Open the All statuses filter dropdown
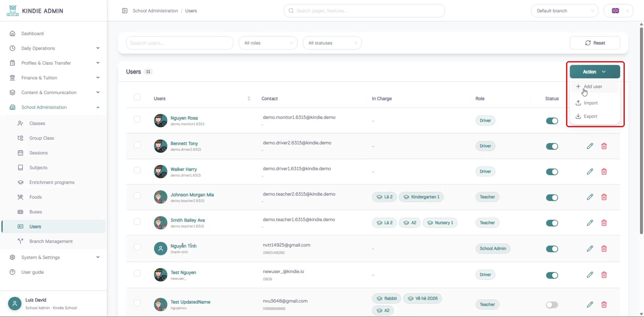This screenshot has width=644, height=317. coord(332,43)
